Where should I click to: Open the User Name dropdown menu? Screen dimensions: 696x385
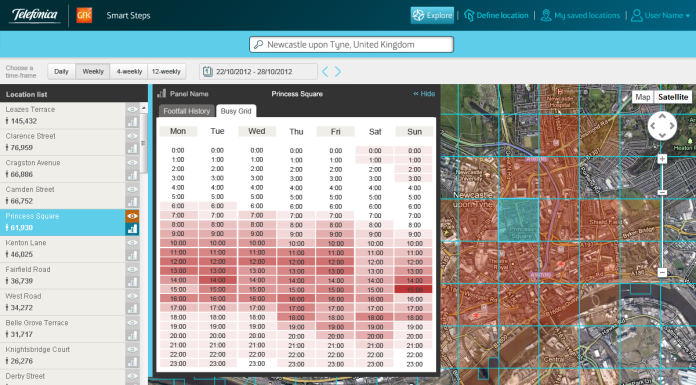pos(660,15)
